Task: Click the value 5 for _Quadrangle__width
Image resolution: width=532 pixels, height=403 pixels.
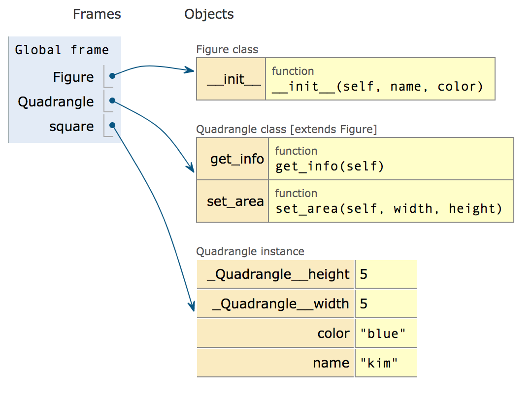Action: pyautogui.click(x=386, y=303)
